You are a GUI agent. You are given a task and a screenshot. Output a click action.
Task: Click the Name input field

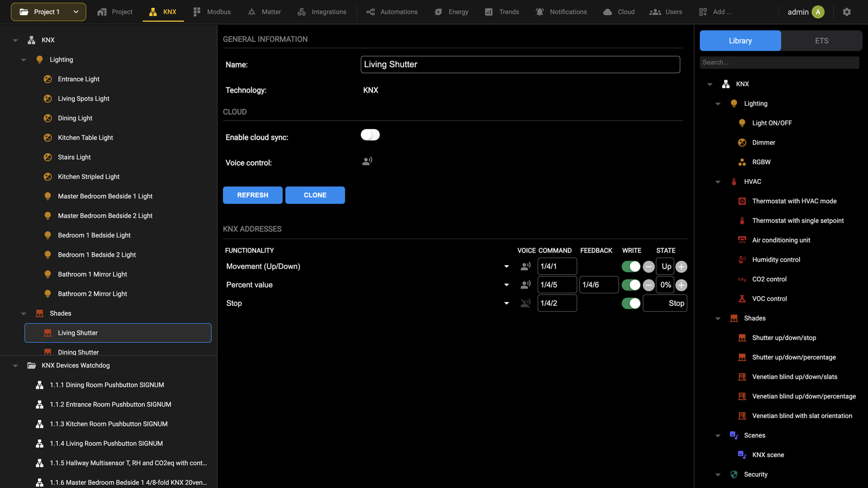(x=520, y=65)
